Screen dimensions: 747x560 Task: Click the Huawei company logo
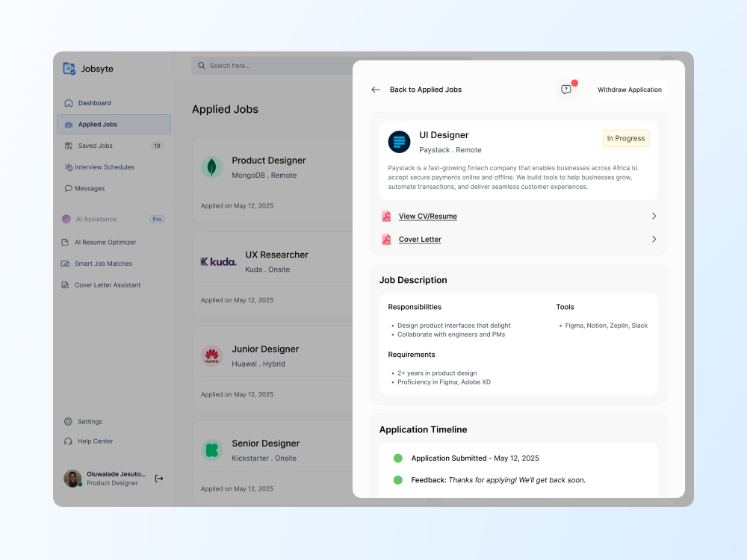tap(212, 355)
